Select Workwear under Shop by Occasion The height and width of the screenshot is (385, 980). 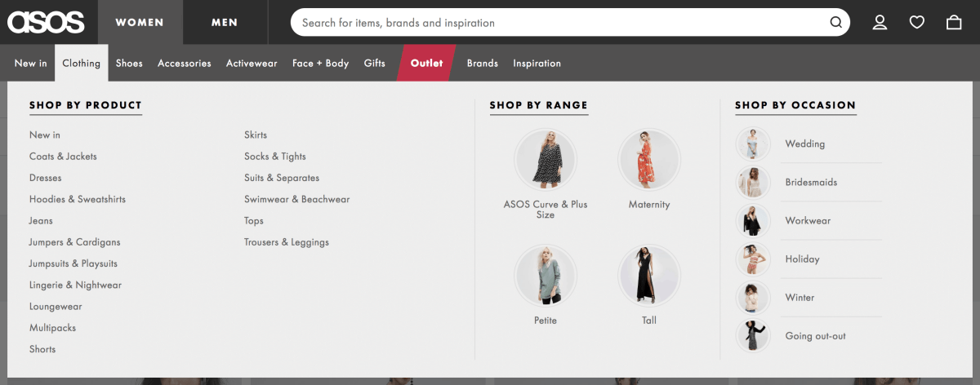808,221
